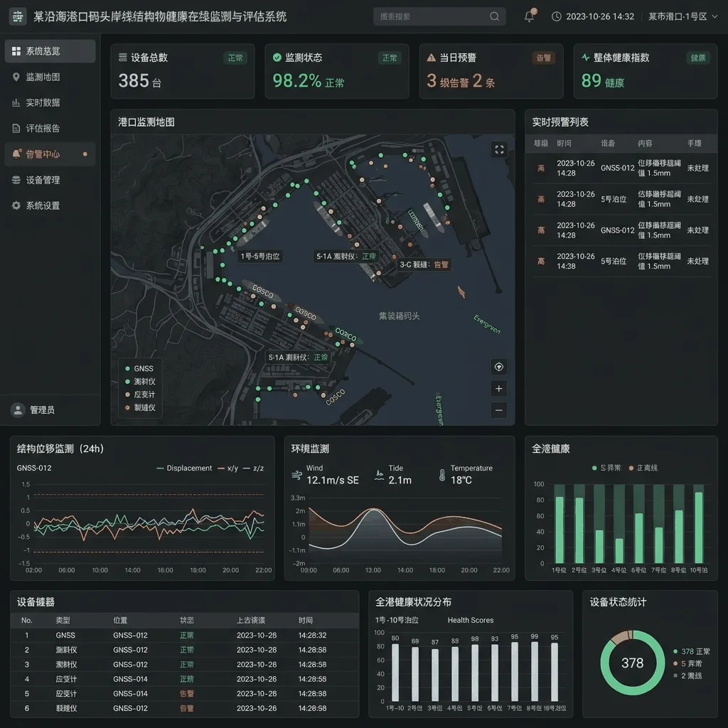Click the 3-C 裂缝 告警 map marker label
The width and height of the screenshot is (728, 728).
coord(424,264)
